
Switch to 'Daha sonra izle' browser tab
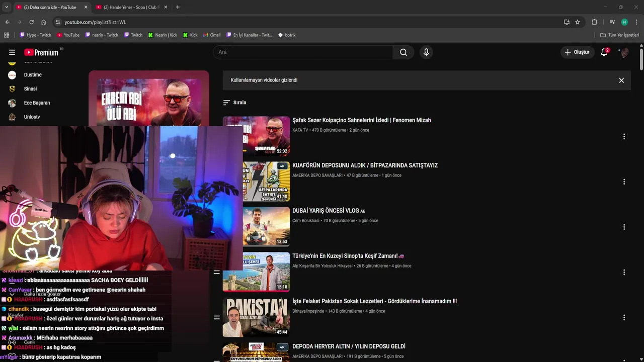pyautogui.click(x=50, y=7)
